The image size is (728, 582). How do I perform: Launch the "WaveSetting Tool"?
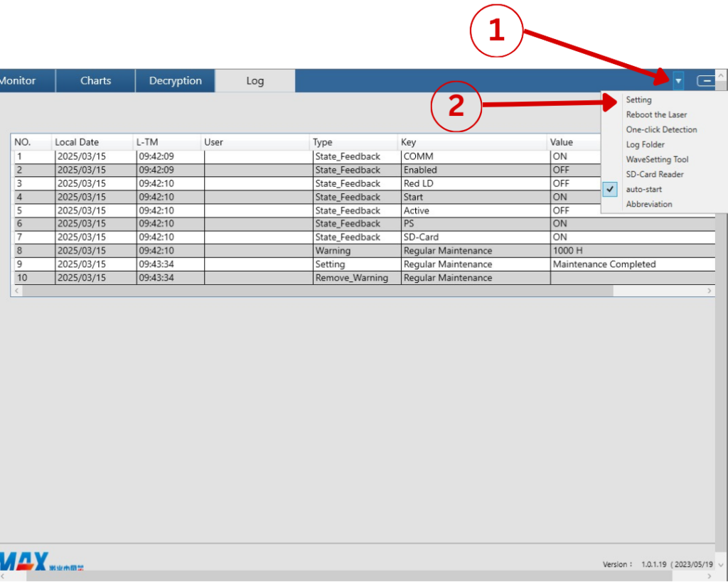pyautogui.click(x=655, y=159)
